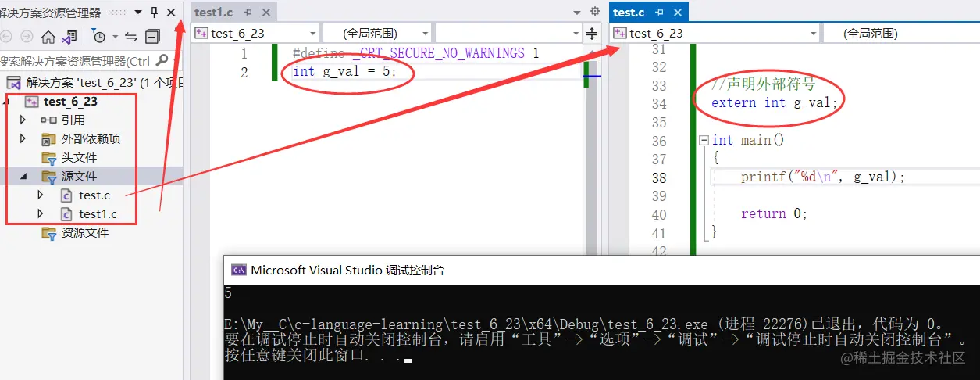
Task: Expand the test1.c tree node arrow
Action: (x=41, y=213)
